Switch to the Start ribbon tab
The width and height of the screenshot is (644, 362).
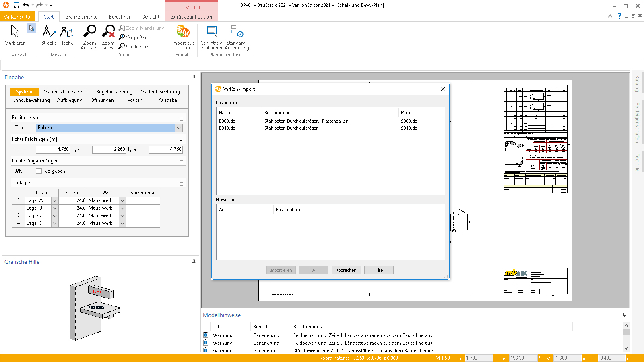[49, 17]
